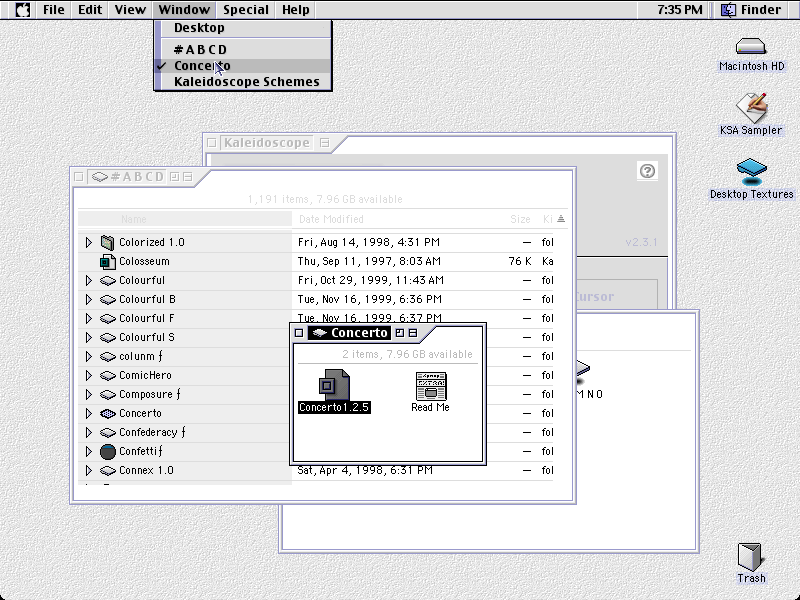800x600 pixels.
Task: Expand the Colourful S folder
Action: point(88,337)
